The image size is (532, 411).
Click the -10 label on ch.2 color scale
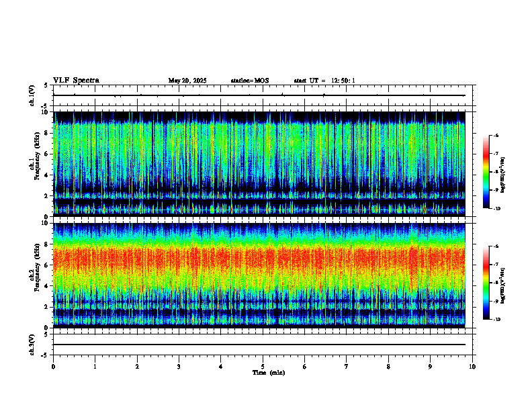[497, 320]
